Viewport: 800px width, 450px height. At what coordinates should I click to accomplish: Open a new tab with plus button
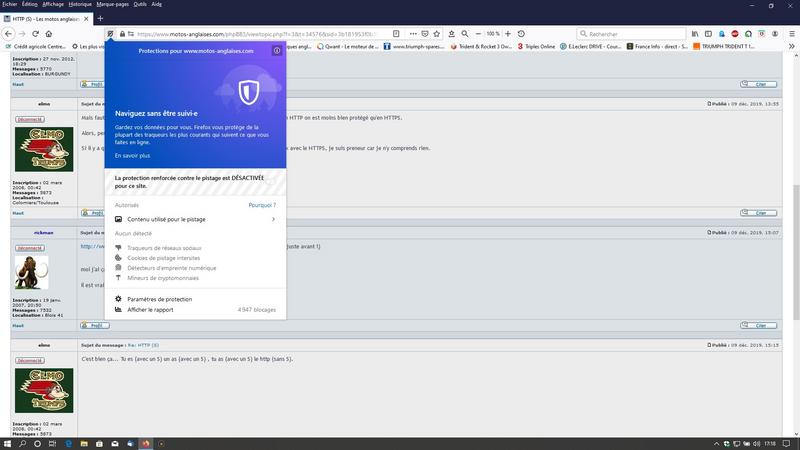tap(100, 18)
